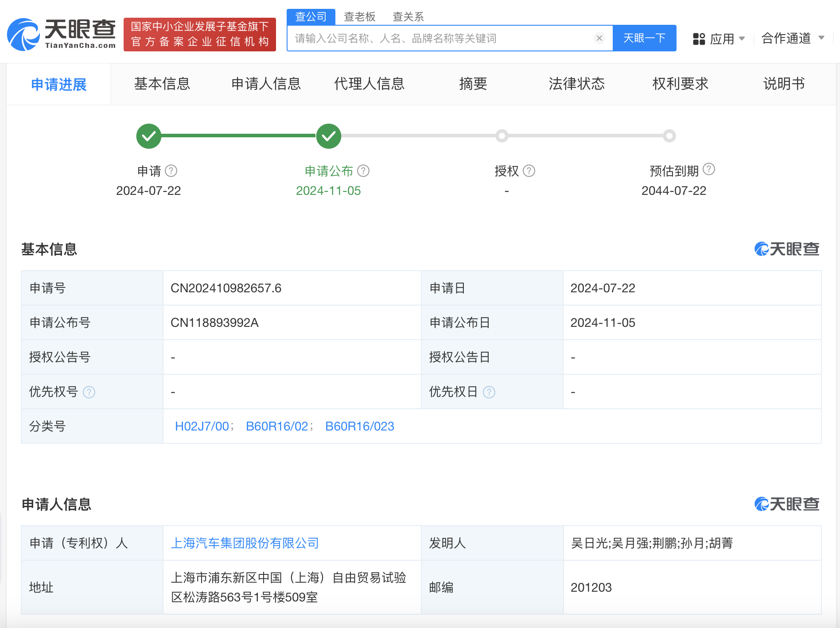Open the 权利要求 tab
This screenshot has width=840, height=628.
coord(680,84)
